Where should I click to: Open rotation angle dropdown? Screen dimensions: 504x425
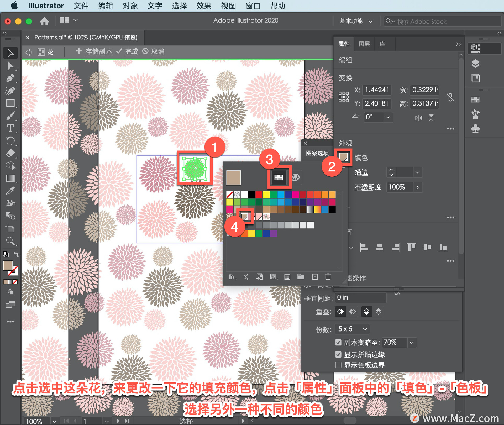388,117
